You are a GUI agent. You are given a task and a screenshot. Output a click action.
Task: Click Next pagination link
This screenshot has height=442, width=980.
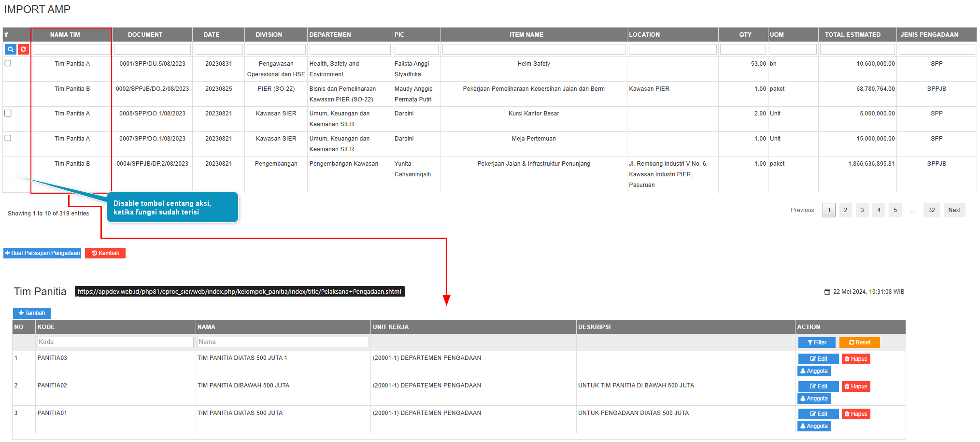point(954,210)
